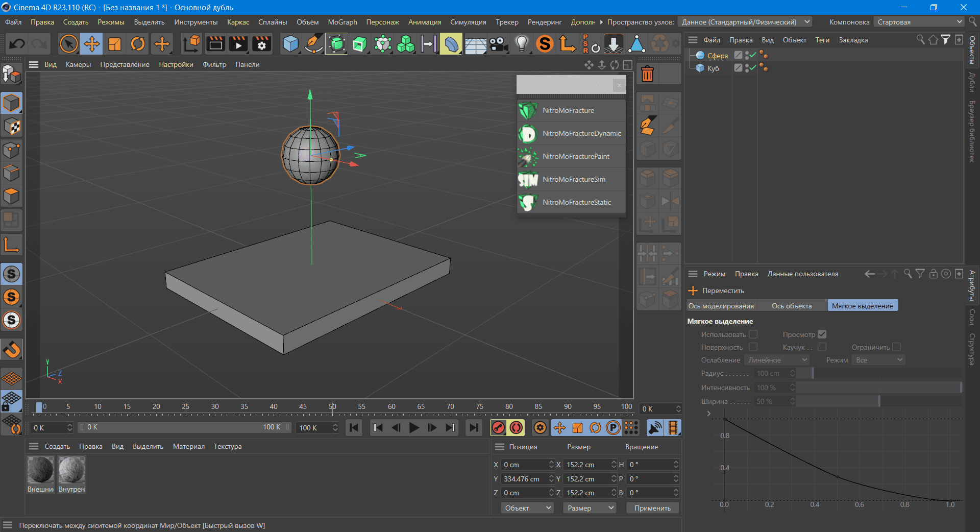Go to start of timeline
This screenshot has height=532, width=980.
pyautogui.click(x=354, y=427)
